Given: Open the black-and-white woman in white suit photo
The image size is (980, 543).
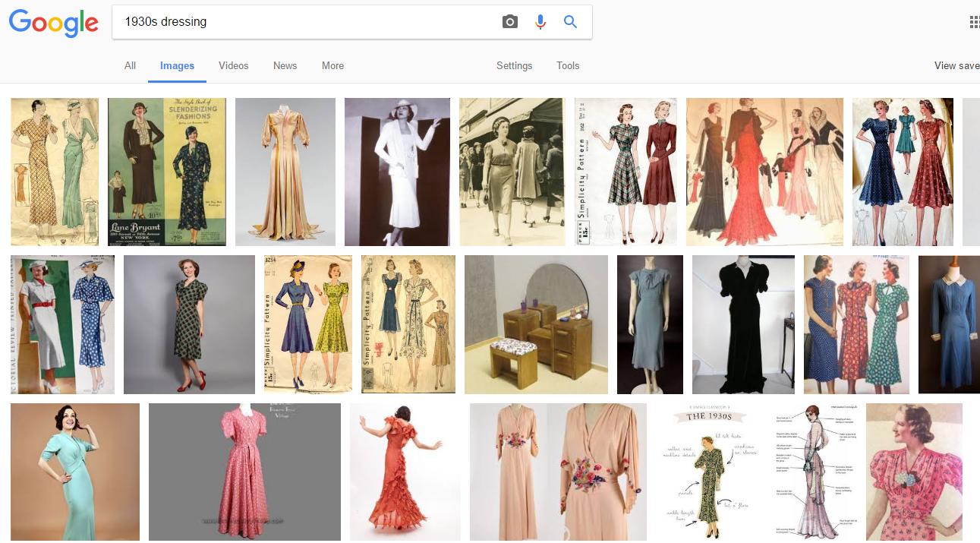Looking at the screenshot, I should [x=397, y=172].
